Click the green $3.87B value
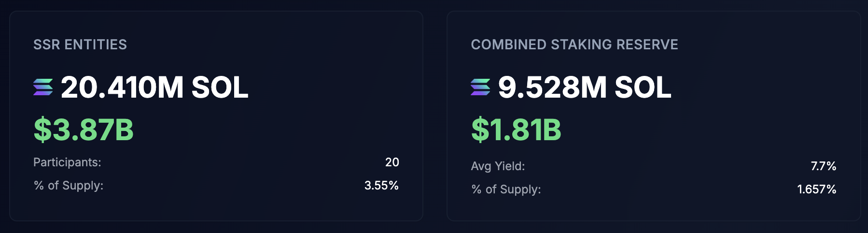 click(84, 130)
